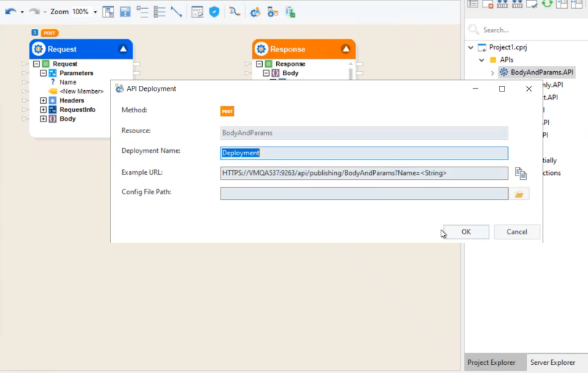Click the Config File Path field

(x=364, y=194)
